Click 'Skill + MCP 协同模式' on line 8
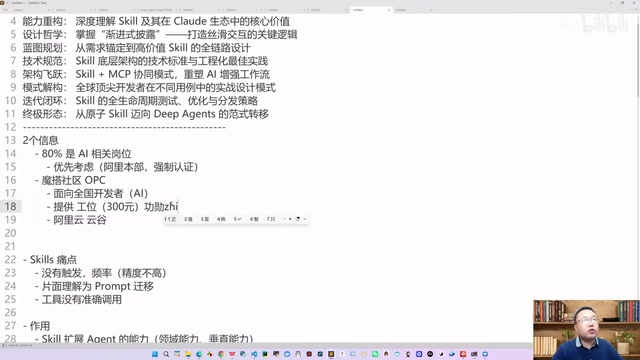Screen dimensions: 640x360 [126, 74]
